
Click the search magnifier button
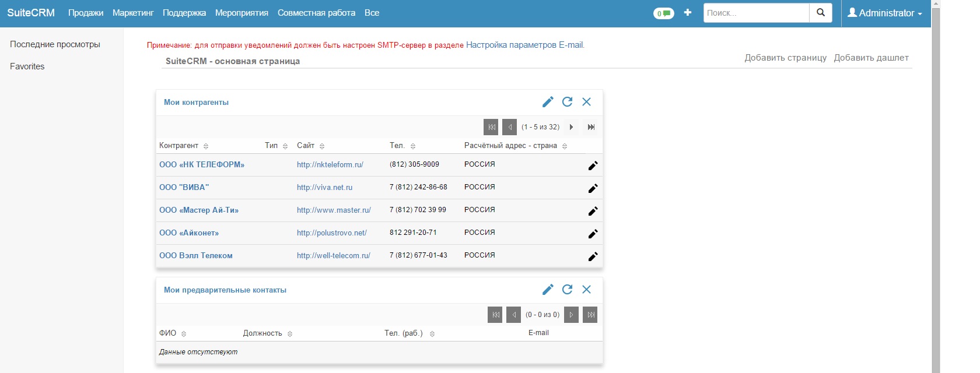(x=821, y=12)
